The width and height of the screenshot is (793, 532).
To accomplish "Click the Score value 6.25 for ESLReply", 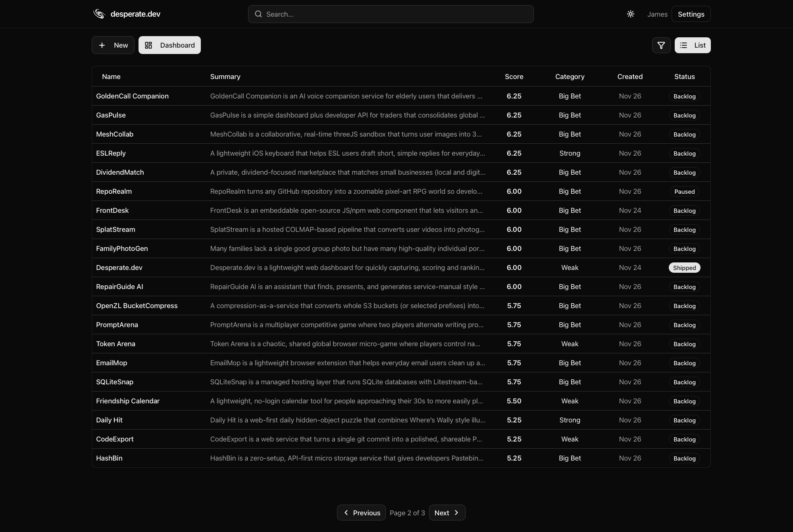I will tap(514, 153).
